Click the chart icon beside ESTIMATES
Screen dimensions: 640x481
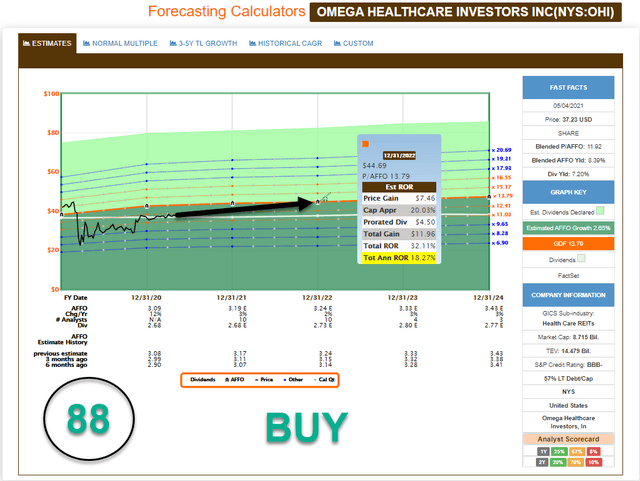point(27,43)
